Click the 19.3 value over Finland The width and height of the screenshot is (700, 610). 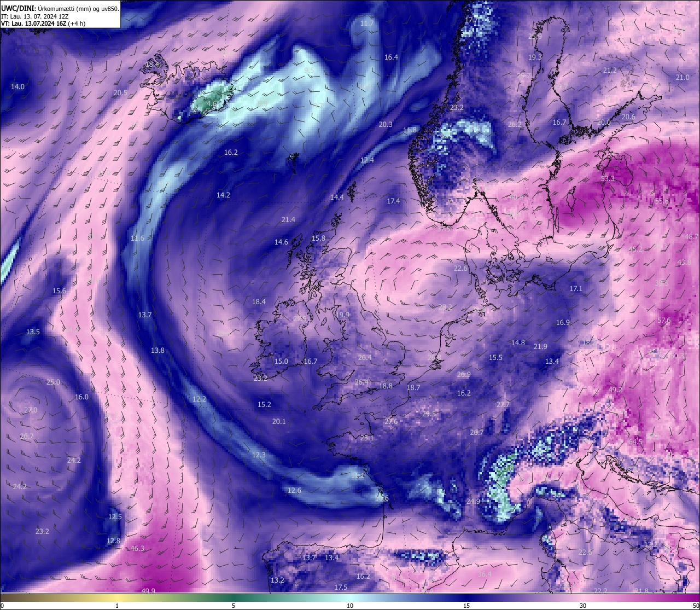tap(535, 57)
